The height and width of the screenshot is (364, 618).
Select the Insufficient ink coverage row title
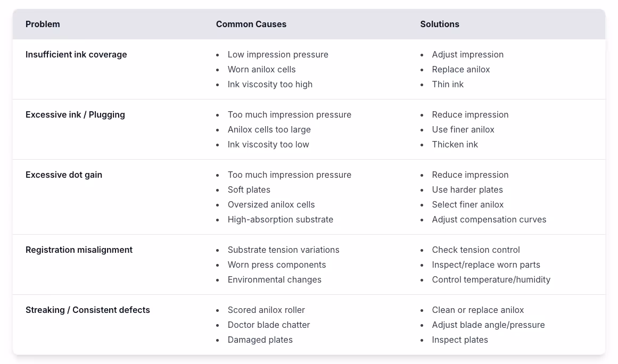[76, 55]
